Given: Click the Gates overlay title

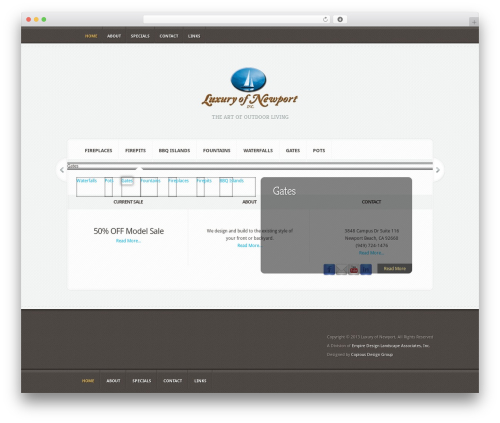Looking at the screenshot, I should coord(284,191).
